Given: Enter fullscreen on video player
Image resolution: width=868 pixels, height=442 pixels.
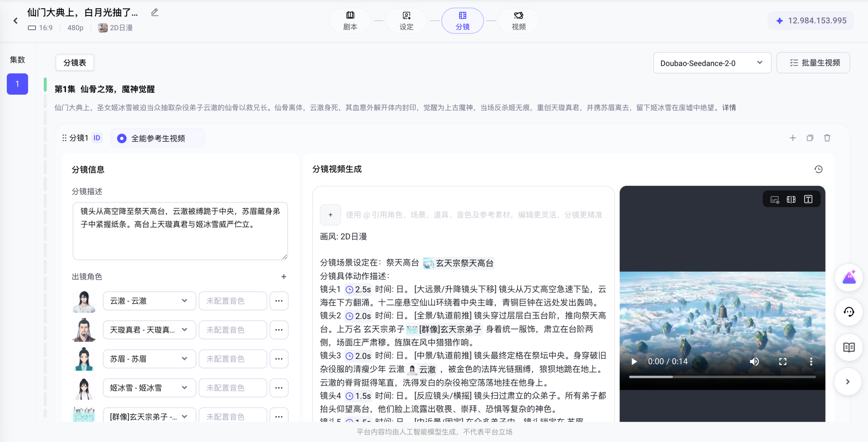Looking at the screenshot, I should click(x=783, y=362).
